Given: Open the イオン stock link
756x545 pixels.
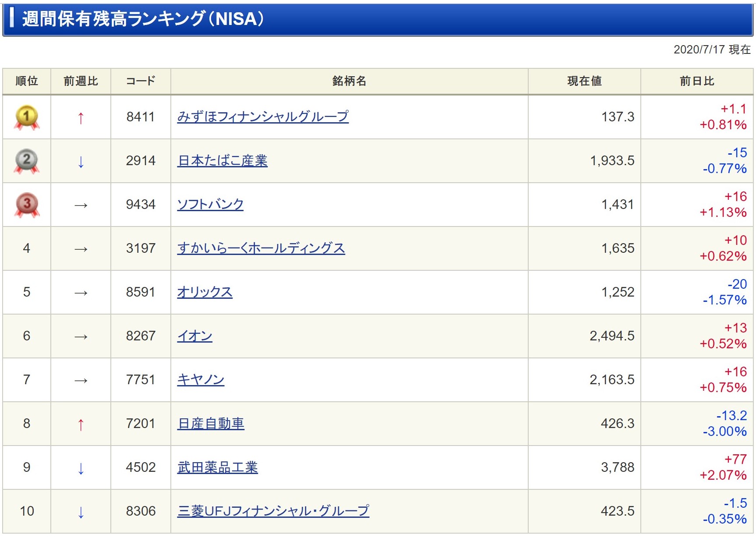Looking at the screenshot, I should coord(194,336).
